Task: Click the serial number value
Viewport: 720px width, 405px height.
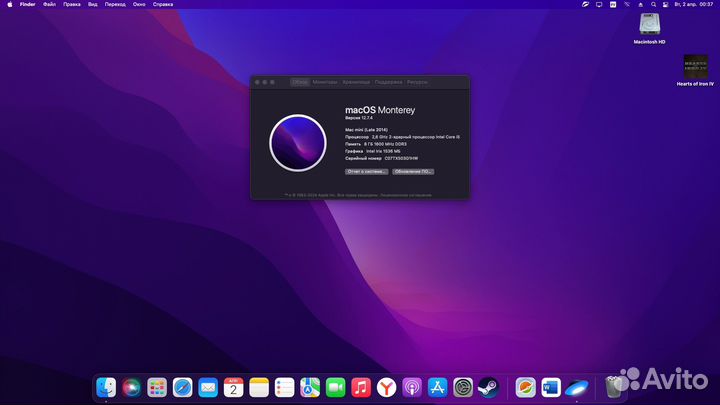Action: click(x=401, y=158)
